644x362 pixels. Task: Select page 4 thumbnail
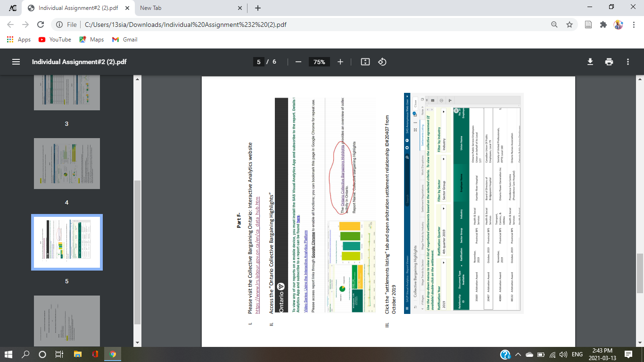pos(67,164)
